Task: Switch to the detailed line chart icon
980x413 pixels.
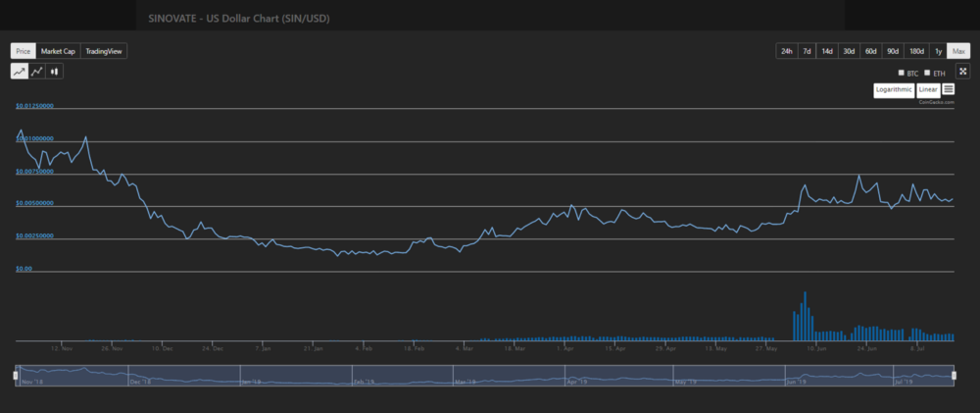Action: [37, 72]
